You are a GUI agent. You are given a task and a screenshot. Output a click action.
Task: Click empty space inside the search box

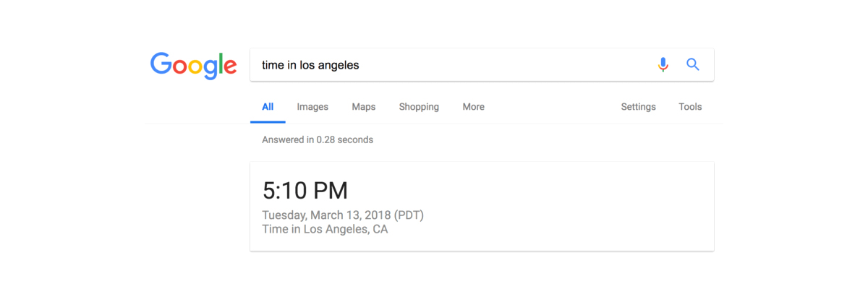pyautogui.click(x=506, y=65)
